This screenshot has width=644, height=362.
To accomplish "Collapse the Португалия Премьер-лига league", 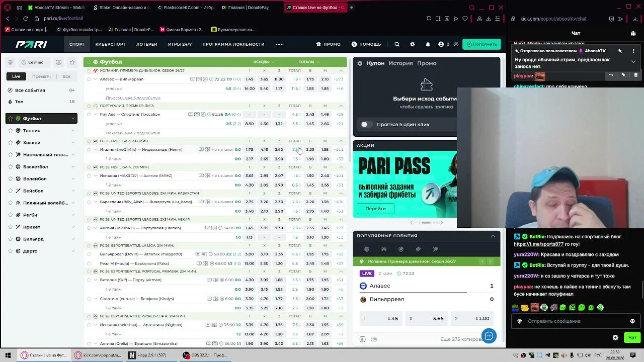I will (341, 106).
